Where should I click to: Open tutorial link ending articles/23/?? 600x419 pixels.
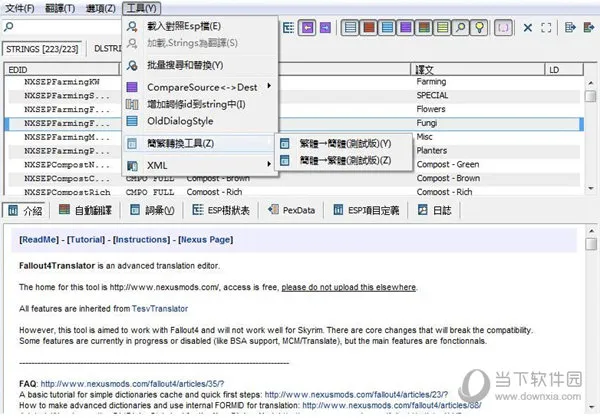coord(356,395)
